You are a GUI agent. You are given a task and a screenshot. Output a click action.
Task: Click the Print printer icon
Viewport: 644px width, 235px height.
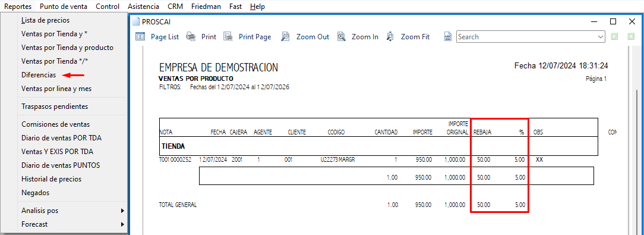tap(191, 37)
